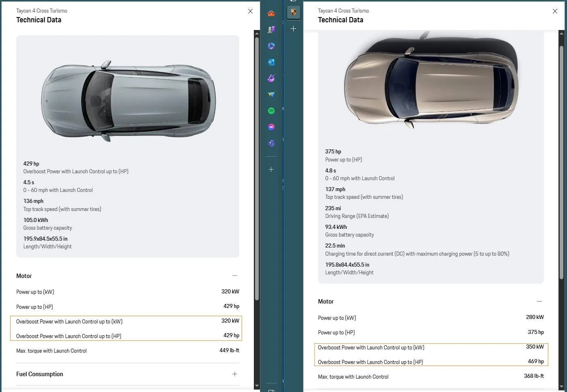Viewport: 567px width, 392px height.
Task: Select the "137 mph" top speed value
Action: click(x=335, y=189)
